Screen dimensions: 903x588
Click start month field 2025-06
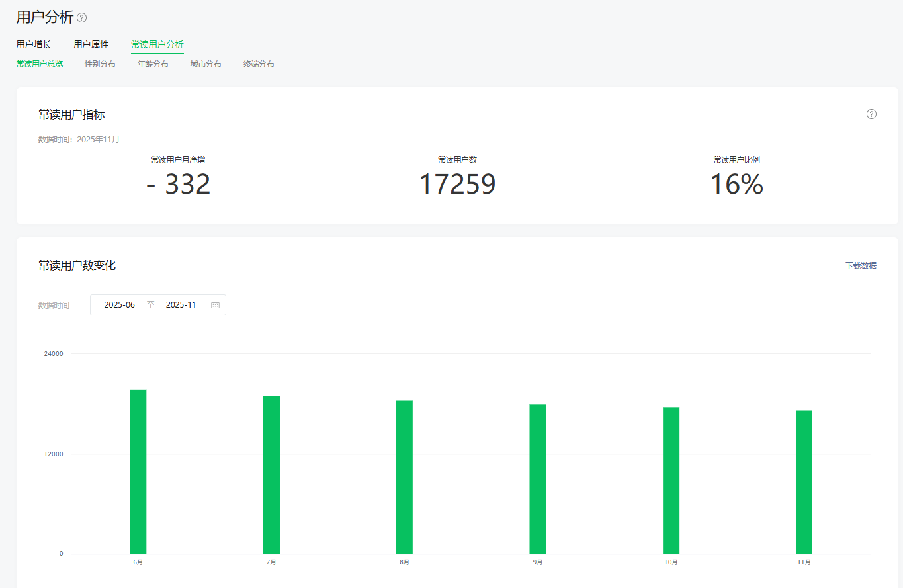point(120,305)
